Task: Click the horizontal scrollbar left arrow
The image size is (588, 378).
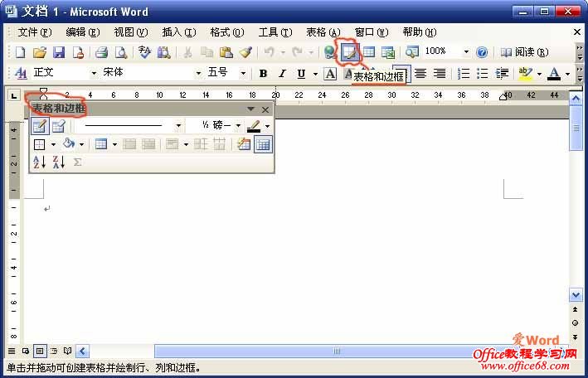Action: pyautogui.click(x=82, y=351)
